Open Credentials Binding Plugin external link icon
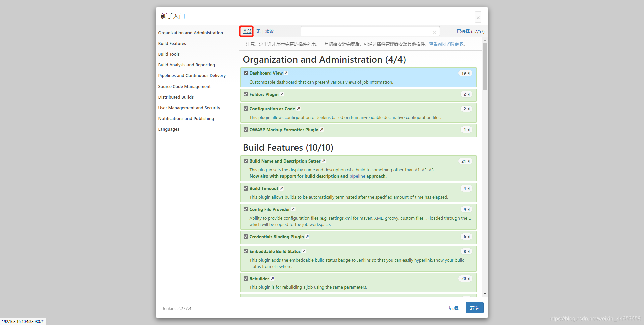 [x=307, y=236]
